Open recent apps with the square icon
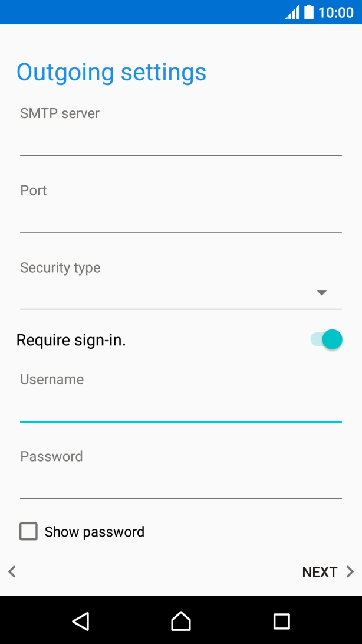The image size is (362, 644). point(281,622)
